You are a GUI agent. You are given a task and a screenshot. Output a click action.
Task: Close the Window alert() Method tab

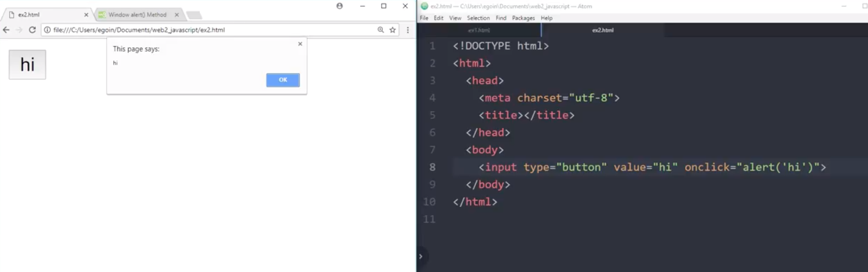coord(176,15)
